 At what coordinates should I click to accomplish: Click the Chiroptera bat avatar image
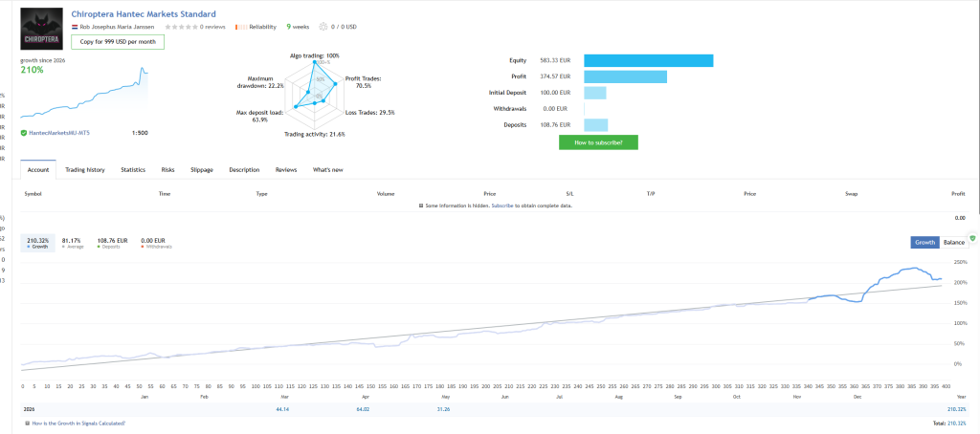[x=42, y=29]
